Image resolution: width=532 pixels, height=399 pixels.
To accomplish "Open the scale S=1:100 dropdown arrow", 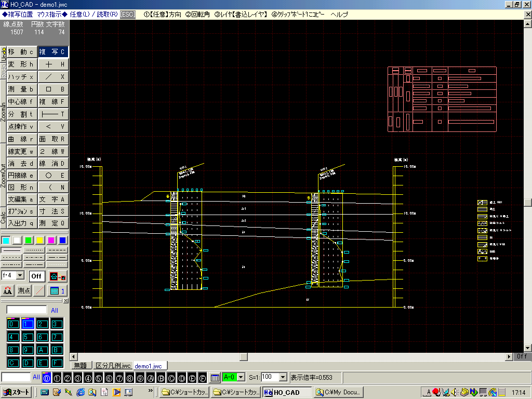I will (283, 377).
